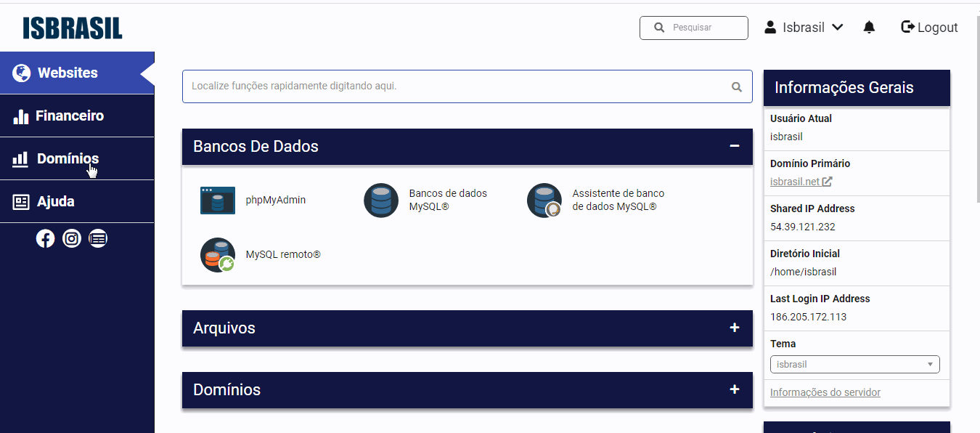Expand the Arquivos section
The height and width of the screenshot is (433, 980).
pos(735,328)
